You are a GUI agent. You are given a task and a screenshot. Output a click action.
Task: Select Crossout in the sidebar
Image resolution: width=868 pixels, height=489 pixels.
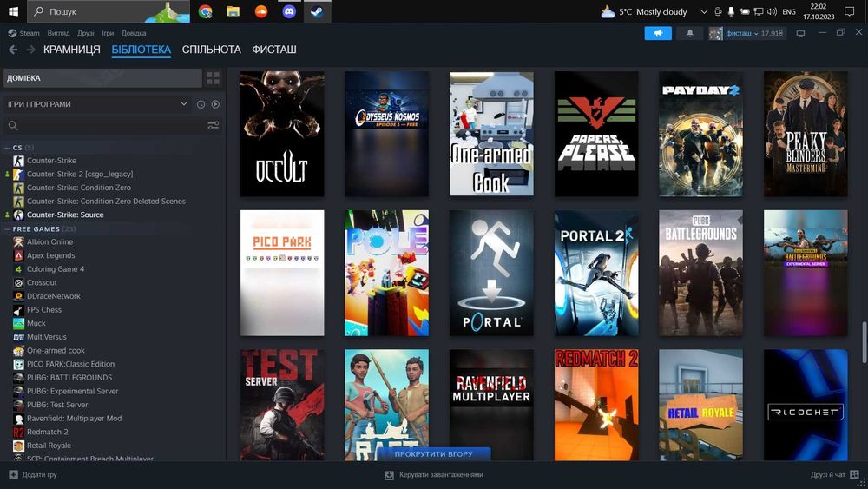42,282
